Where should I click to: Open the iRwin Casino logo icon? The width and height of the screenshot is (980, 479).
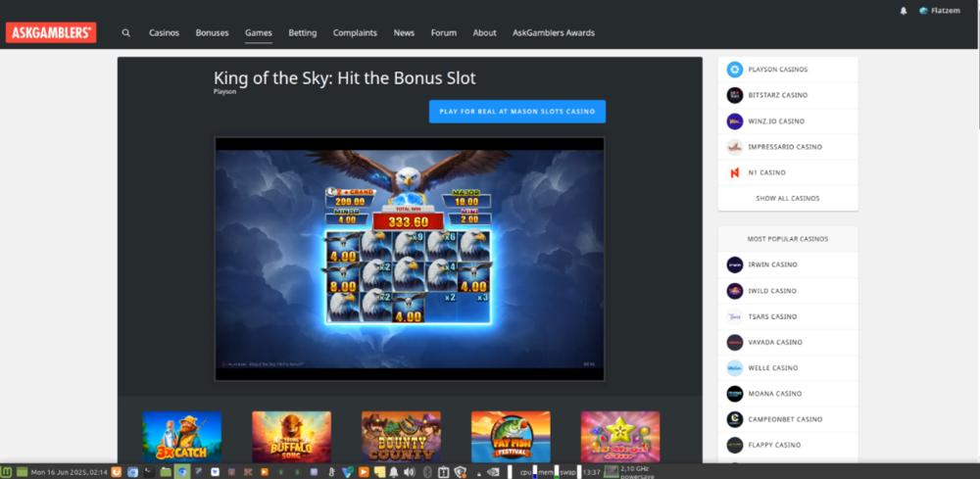coord(735,264)
